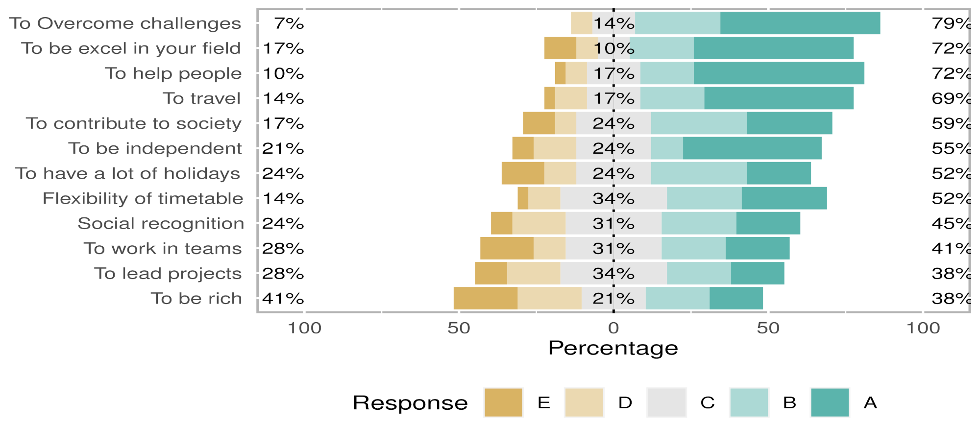Screen dimensions: 980x423
Task: Click the light teal B segment for 'To contribute to society'
Action: pyautogui.click(x=699, y=123)
